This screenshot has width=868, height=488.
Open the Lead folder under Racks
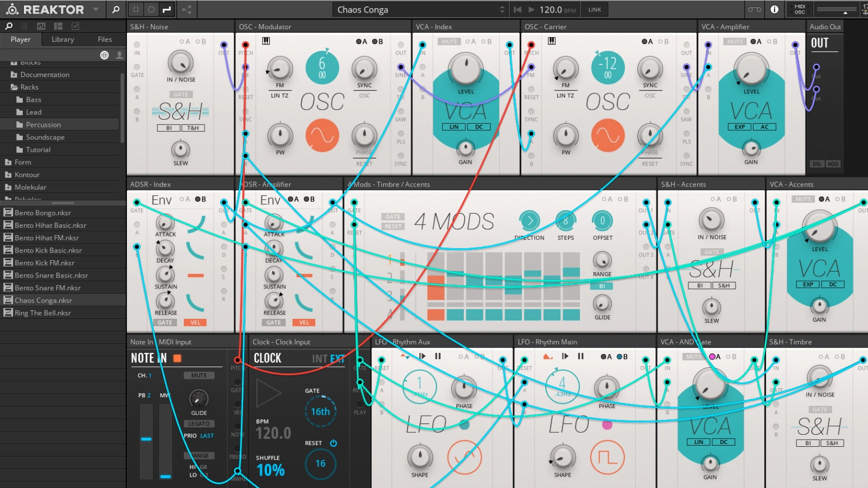point(60,112)
